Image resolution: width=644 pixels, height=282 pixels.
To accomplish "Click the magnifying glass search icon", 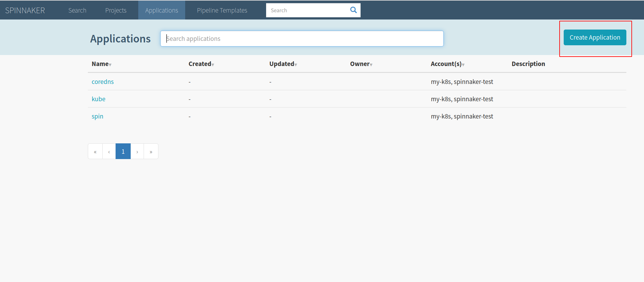I will [353, 10].
